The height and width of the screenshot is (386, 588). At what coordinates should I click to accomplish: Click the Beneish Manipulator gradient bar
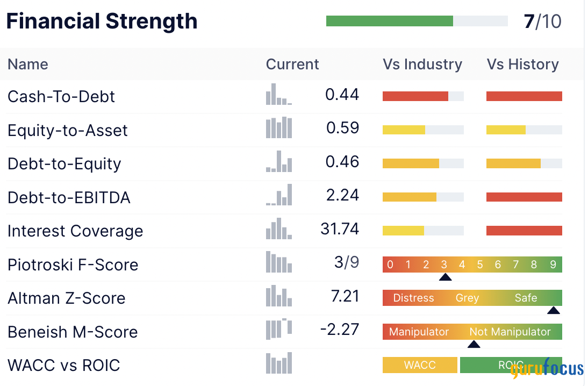pos(472,332)
